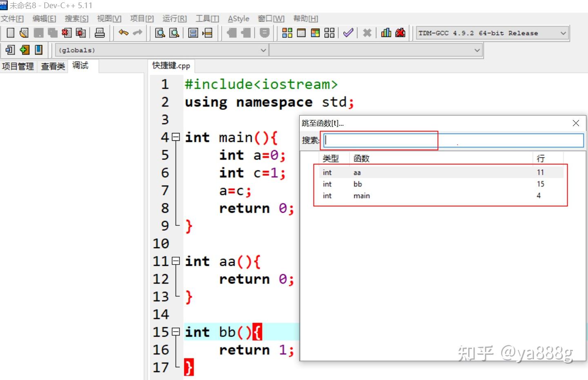Open the (globals) scope dropdown

click(x=162, y=50)
